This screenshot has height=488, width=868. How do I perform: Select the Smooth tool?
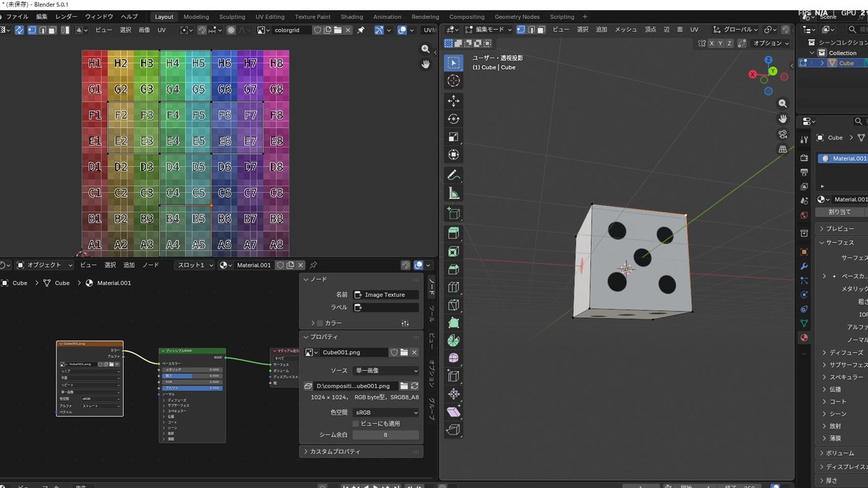pos(454,358)
